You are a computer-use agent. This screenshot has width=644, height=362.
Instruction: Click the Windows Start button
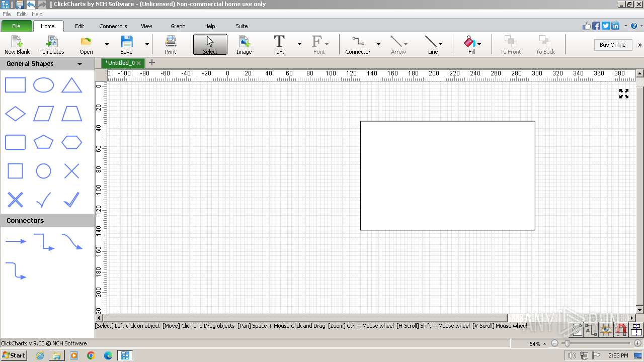(x=14, y=355)
